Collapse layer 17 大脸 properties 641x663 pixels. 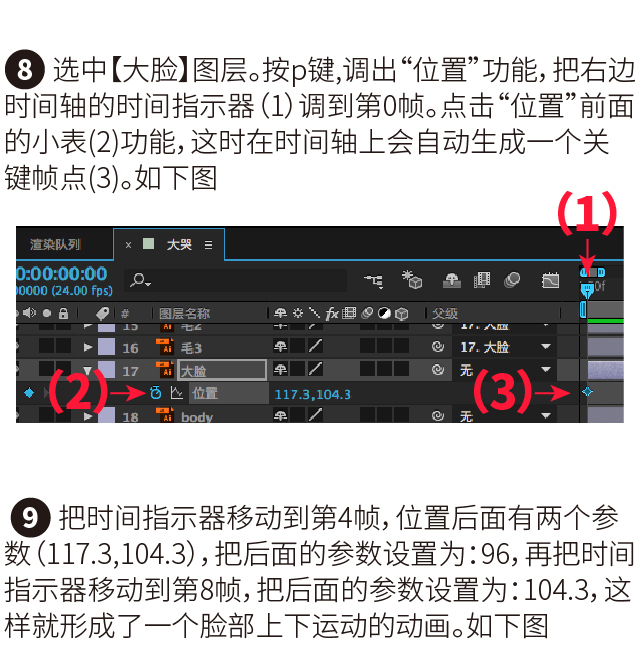pos(87,371)
